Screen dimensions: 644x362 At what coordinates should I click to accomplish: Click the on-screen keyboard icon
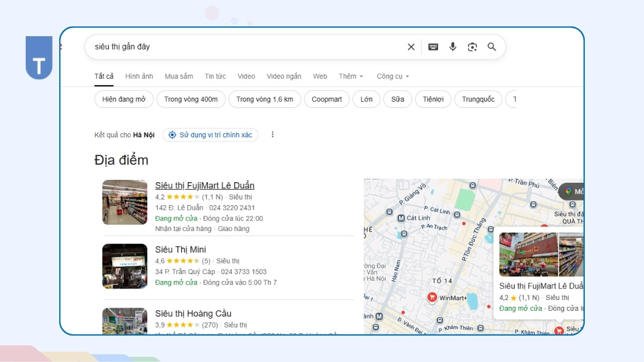pyautogui.click(x=432, y=47)
